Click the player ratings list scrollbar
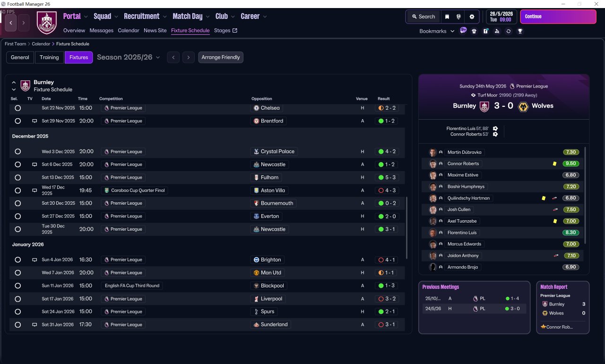Viewport: 605px width, 364px height. pyautogui.click(x=585, y=195)
